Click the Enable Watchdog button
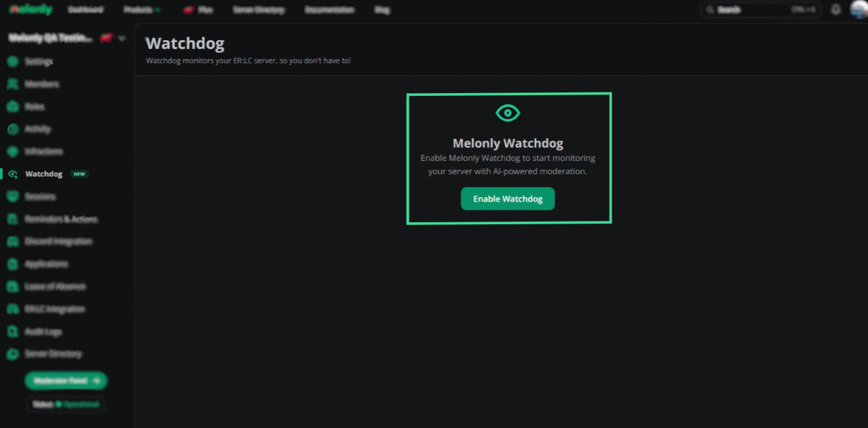 (508, 199)
